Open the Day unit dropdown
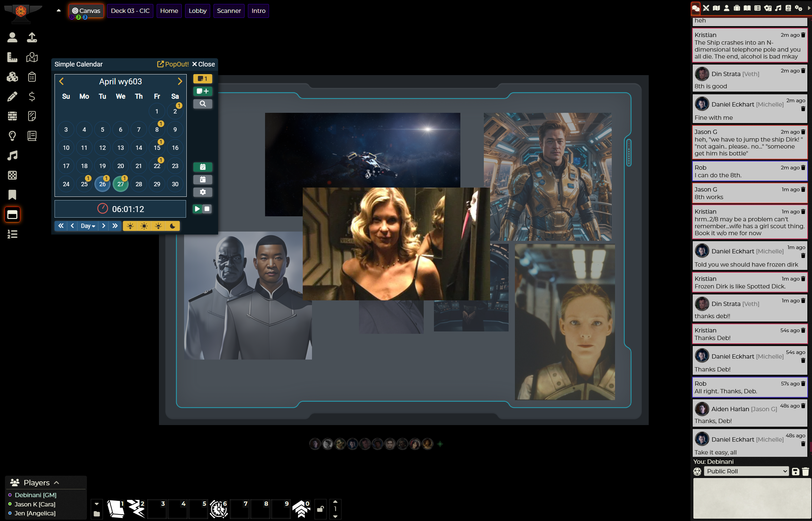This screenshot has height=521, width=812. point(88,226)
